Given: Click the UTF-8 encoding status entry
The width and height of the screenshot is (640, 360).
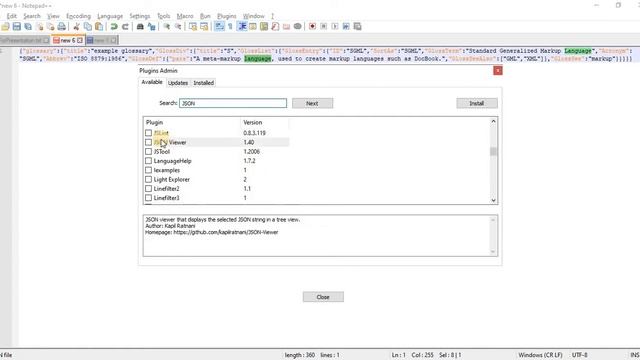Looking at the screenshot, I should [x=580, y=355].
